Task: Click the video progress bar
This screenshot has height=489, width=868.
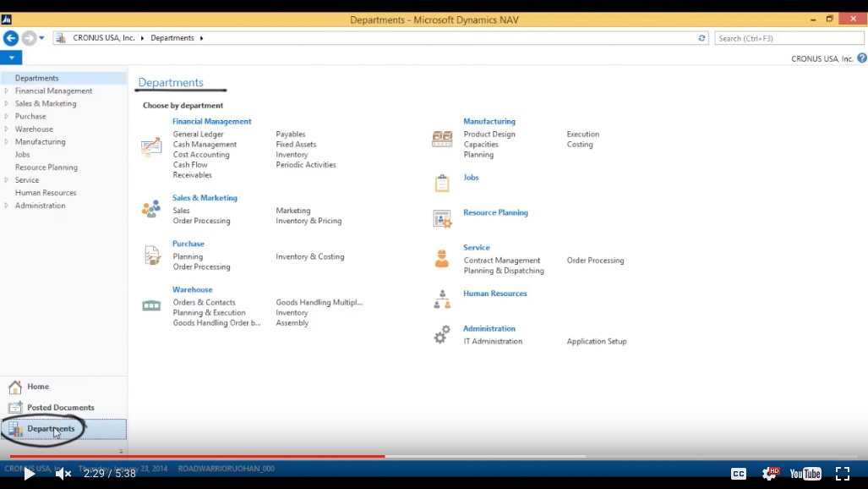Action: tap(434, 456)
